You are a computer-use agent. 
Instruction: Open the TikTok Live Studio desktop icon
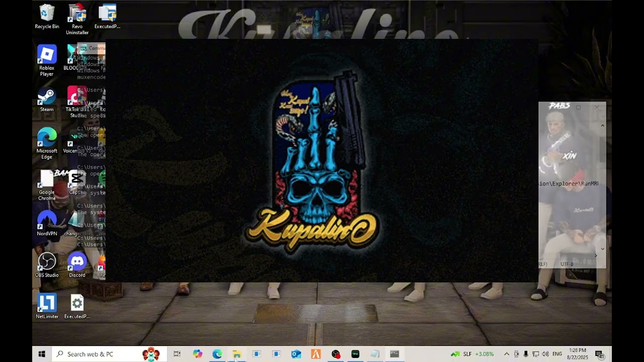tap(77, 102)
